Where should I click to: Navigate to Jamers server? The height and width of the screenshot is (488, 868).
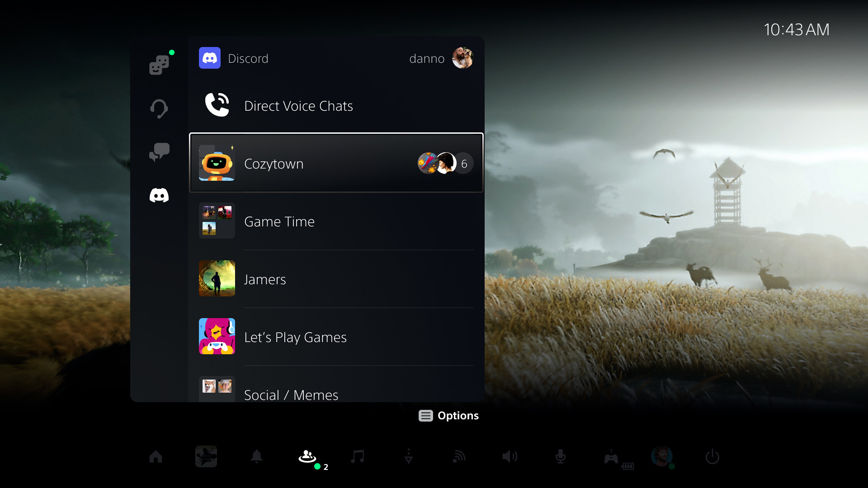pyautogui.click(x=335, y=279)
